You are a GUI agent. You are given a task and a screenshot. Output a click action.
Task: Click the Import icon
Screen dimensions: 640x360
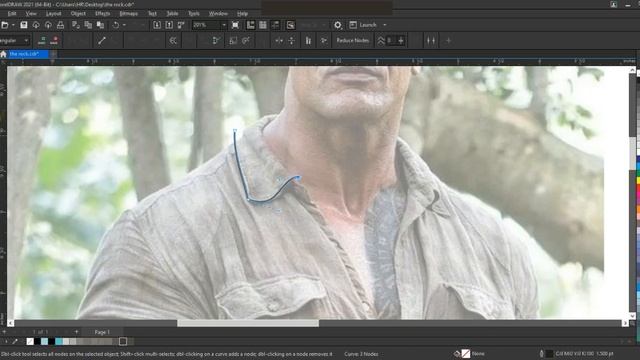coord(157,25)
